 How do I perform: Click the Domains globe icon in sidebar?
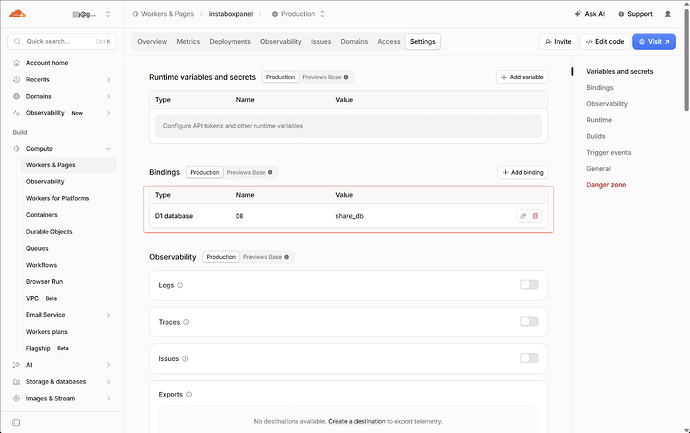tap(17, 96)
